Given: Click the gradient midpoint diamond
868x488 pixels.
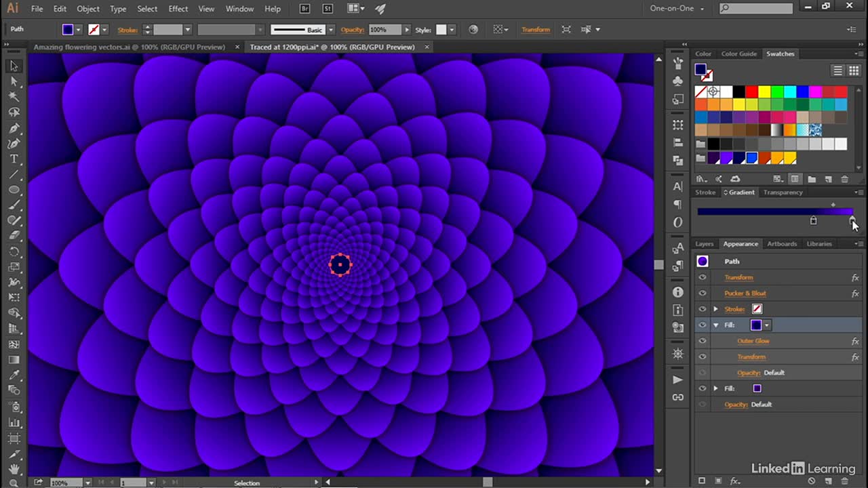Looking at the screenshot, I should (833, 205).
